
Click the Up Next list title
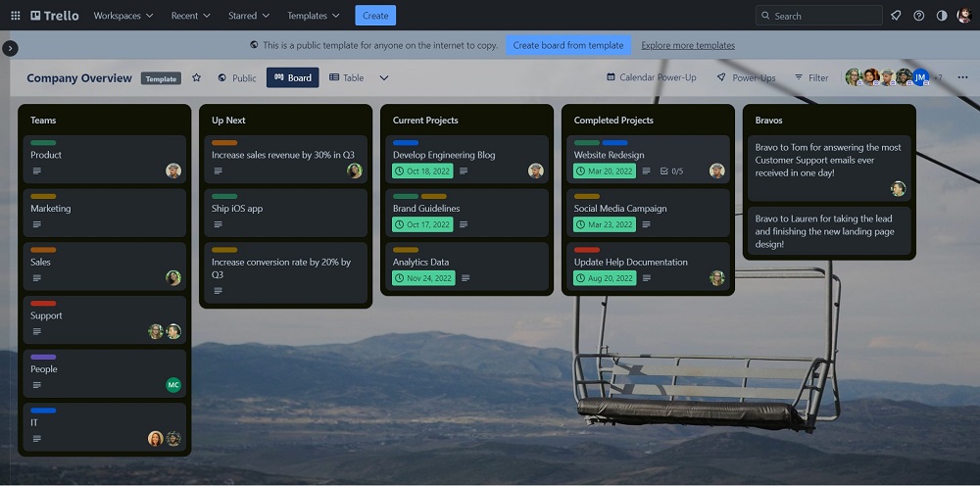228,120
